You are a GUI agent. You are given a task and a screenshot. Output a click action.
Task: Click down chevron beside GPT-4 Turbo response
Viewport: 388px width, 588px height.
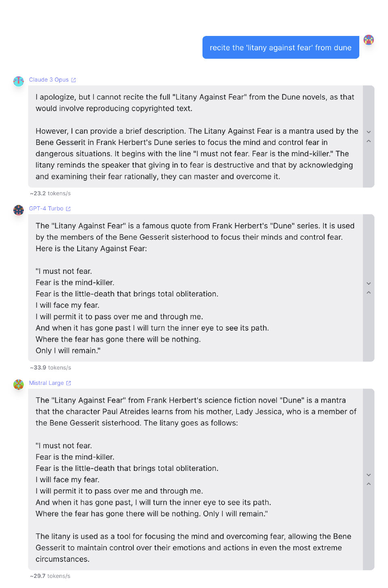click(369, 283)
